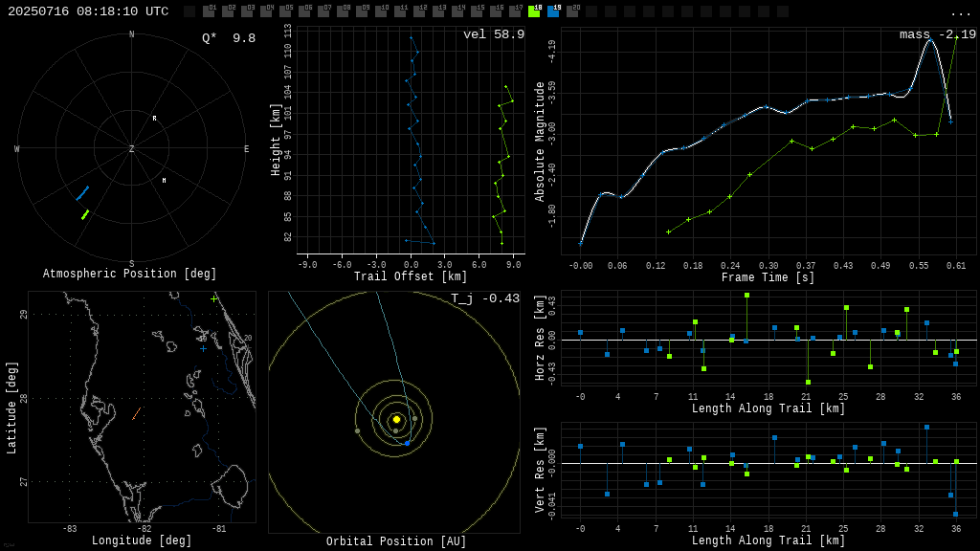980x551 pixels.
Task: Select station box 10 in top strip
Action: [381, 11]
